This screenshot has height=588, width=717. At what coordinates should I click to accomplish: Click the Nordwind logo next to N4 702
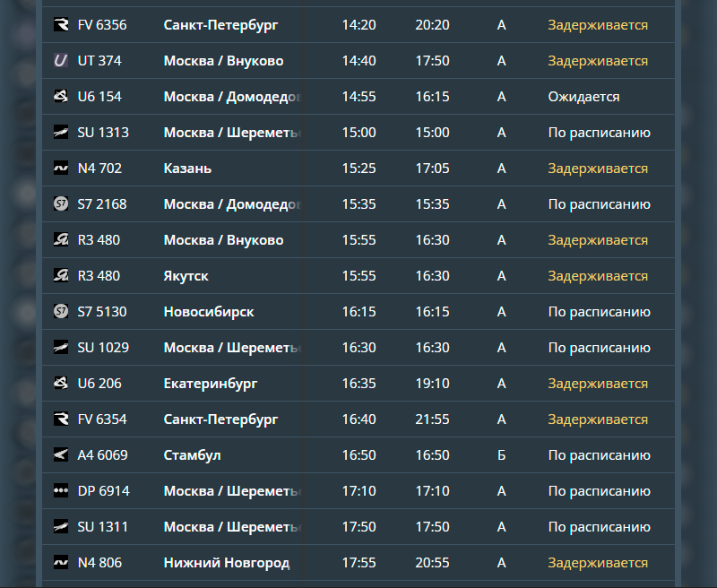[61, 168]
